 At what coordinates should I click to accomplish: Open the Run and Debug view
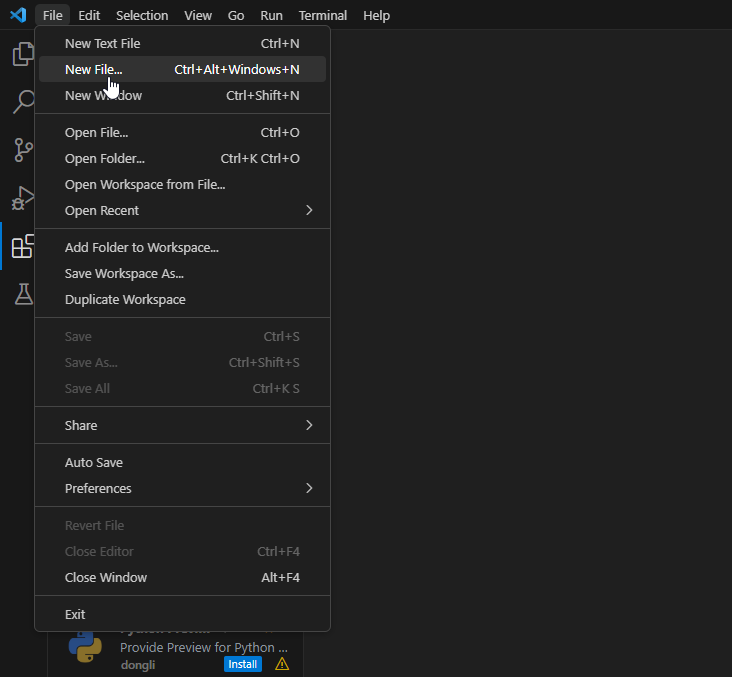pos(22,198)
